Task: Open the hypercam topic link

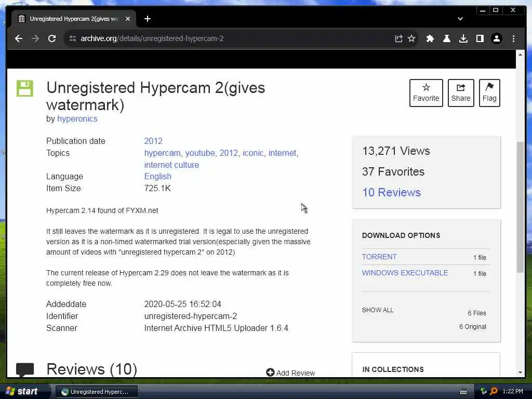Action: [163, 153]
